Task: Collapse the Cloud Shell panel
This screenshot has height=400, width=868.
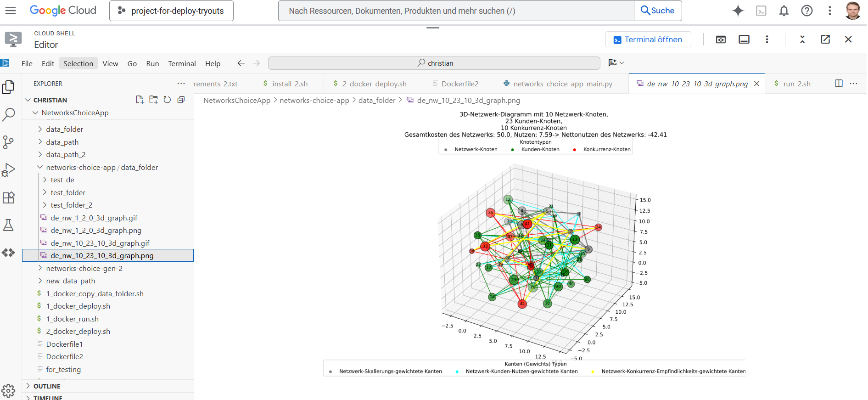Action: click(x=802, y=39)
